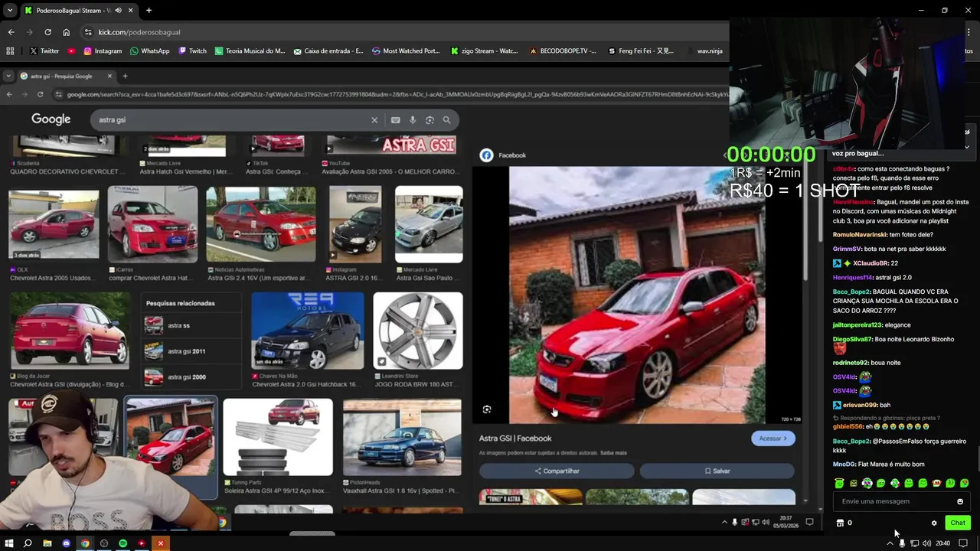
Task: Open the Soleira Astra GSI parts thumbnail
Action: coord(278,438)
